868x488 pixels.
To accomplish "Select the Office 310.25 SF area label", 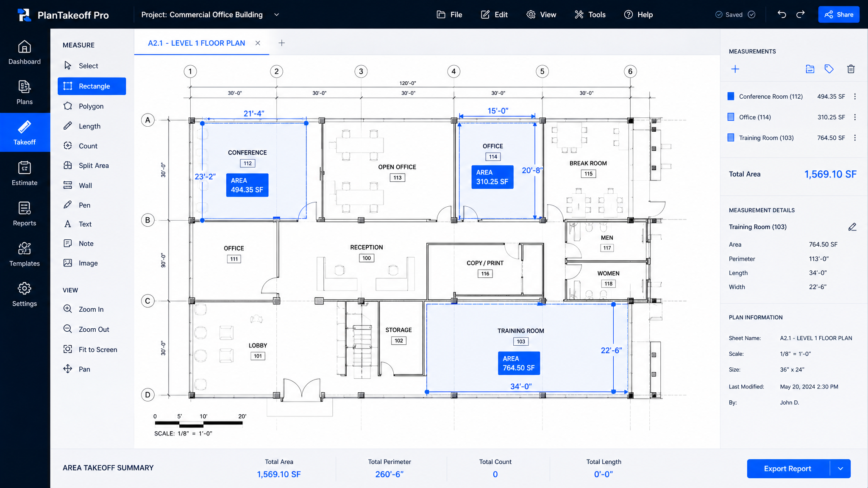I will (x=492, y=177).
